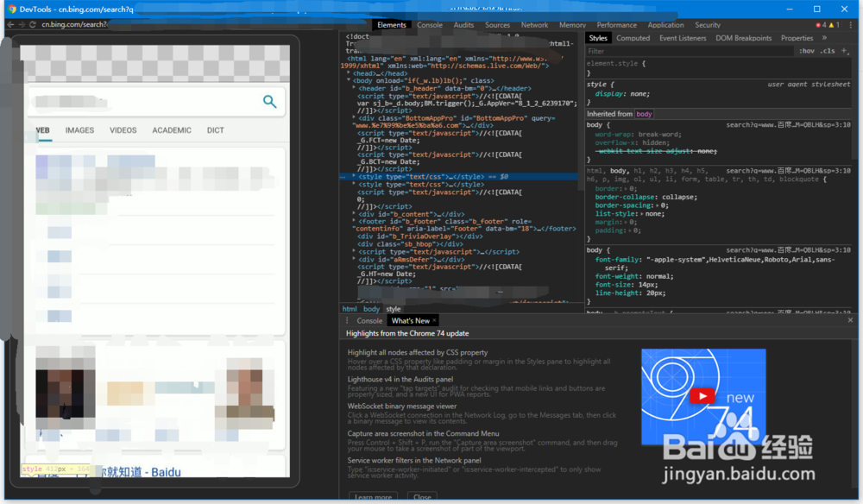
Task: Open the Network panel tab
Action: 534,25
